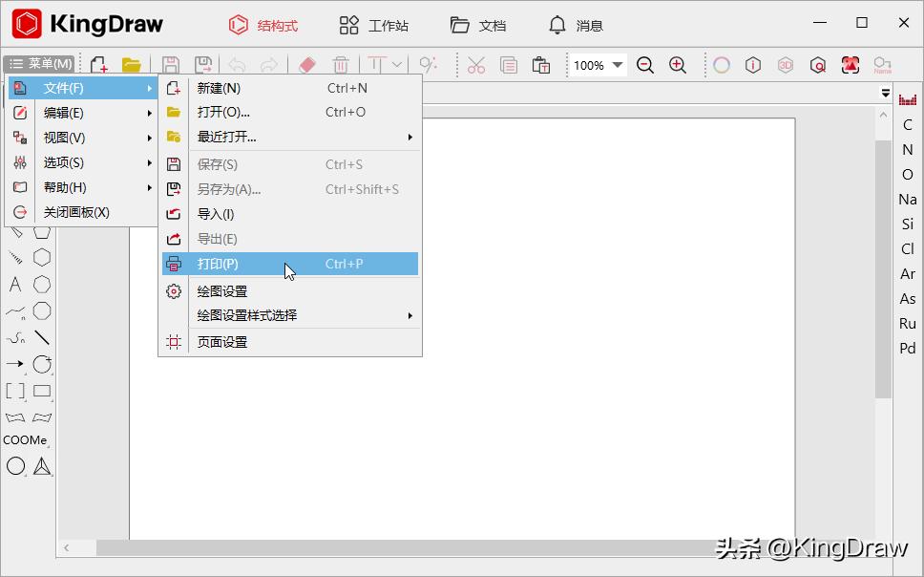The width and height of the screenshot is (924, 577).
Task: Click 打印(P) to print the document
Action: 220,264
